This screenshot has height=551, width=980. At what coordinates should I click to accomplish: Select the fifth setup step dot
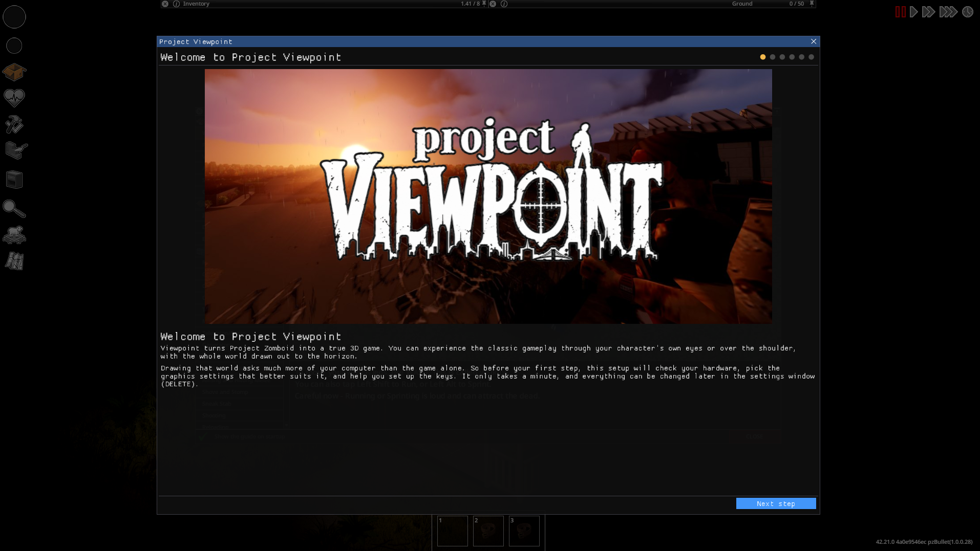[x=802, y=57]
